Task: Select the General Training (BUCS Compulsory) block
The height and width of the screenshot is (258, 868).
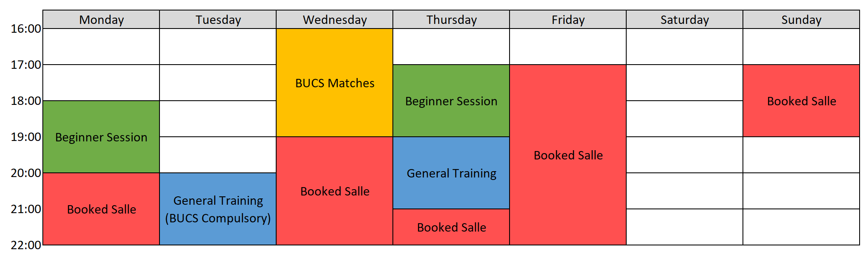Action: pos(218,209)
